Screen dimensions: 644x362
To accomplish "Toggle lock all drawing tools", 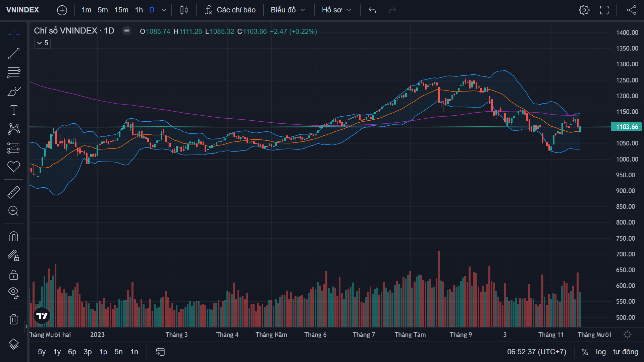I will point(14,275).
